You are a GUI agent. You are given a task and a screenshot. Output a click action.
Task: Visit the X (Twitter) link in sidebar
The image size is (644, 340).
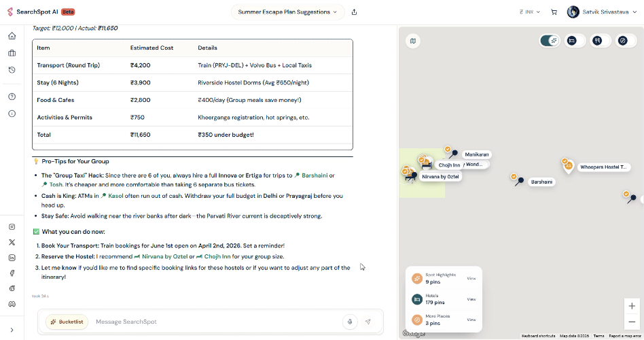pyautogui.click(x=12, y=242)
